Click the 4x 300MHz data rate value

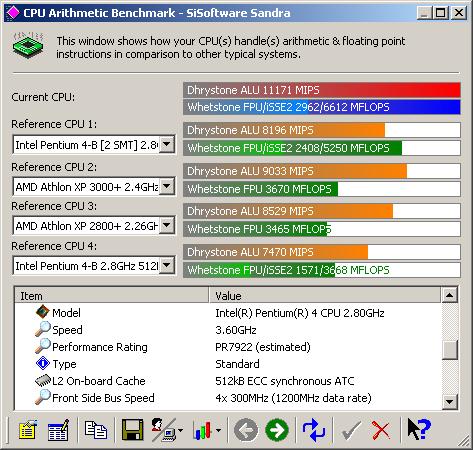click(x=293, y=398)
